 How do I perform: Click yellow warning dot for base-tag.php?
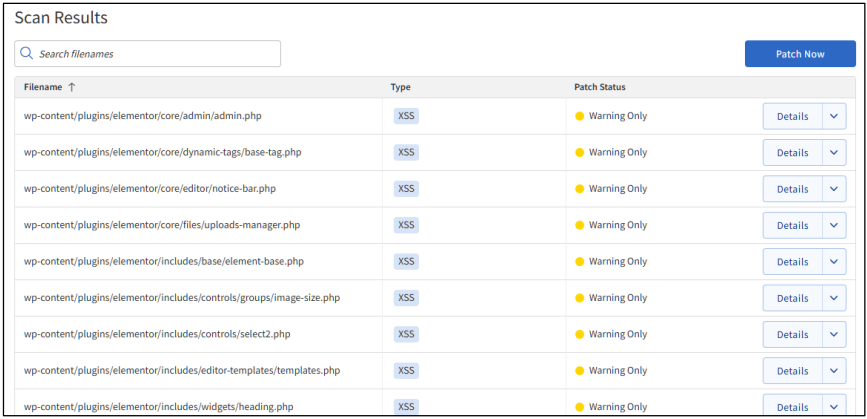point(579,152)
